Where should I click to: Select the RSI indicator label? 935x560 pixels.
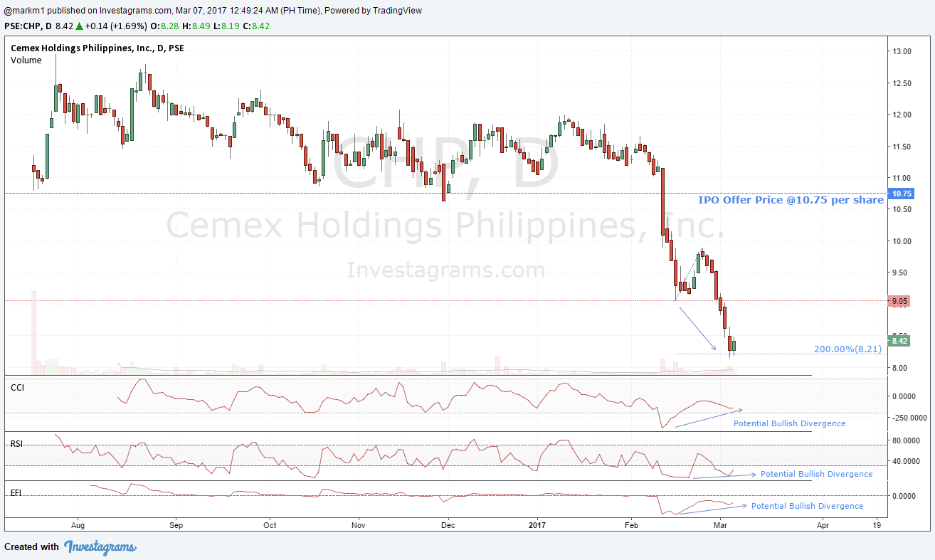tap(16, 443)
